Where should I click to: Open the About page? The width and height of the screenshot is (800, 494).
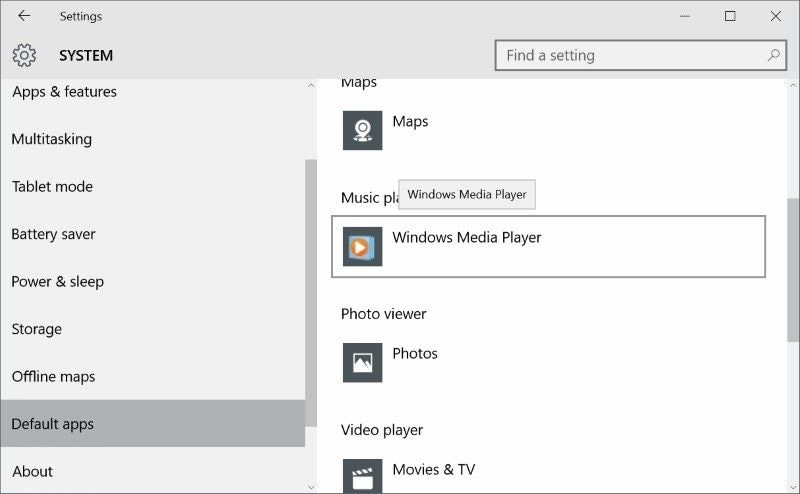pyautogui.click(x=32, y=471)
